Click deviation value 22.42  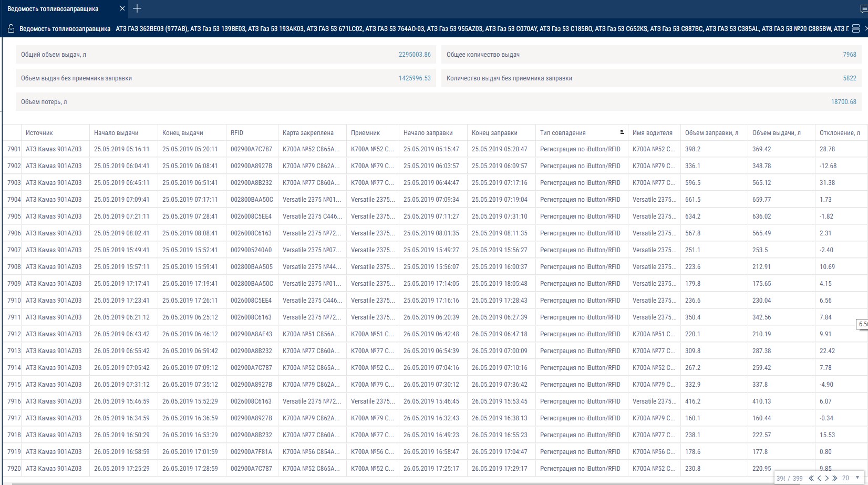click(x=827, y=351)
